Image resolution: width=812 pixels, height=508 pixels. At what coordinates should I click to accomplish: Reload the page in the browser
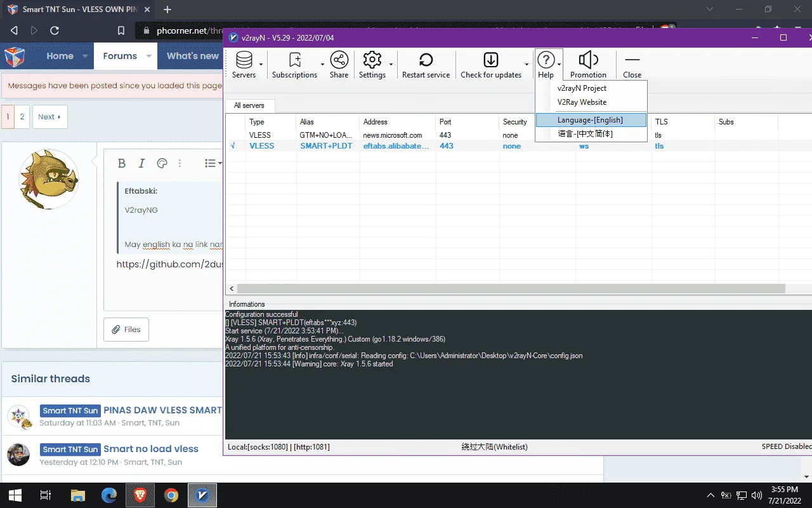pyautogui.click(x=55, y=30)
